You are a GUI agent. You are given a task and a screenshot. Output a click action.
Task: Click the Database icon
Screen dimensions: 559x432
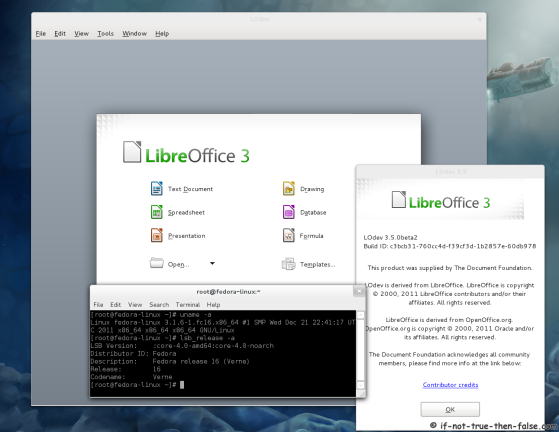point(289,212)
